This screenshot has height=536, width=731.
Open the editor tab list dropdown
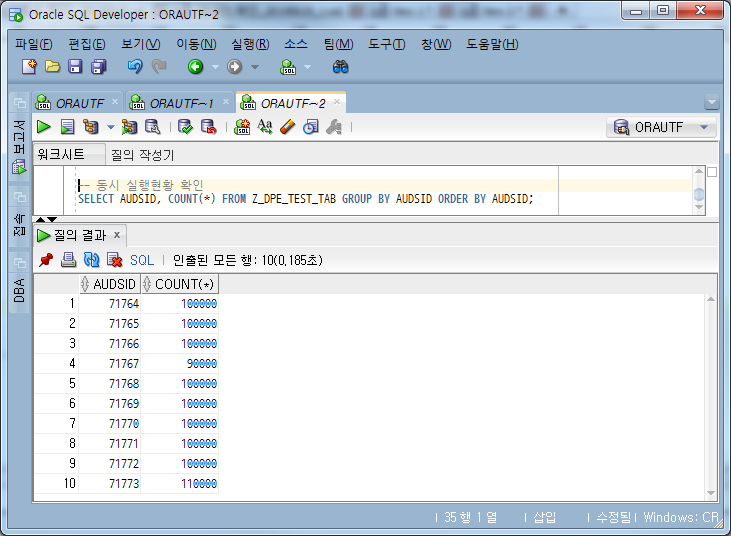tap(712, 102)
